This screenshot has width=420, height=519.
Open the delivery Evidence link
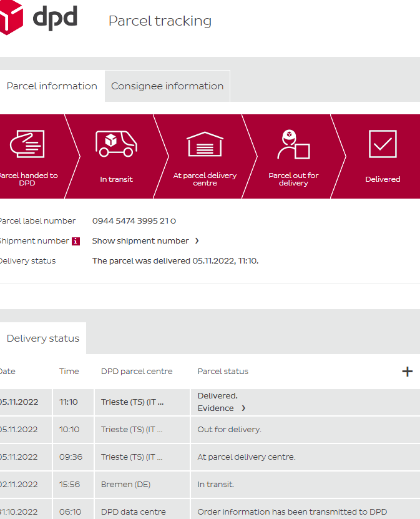tap(215, 408)
